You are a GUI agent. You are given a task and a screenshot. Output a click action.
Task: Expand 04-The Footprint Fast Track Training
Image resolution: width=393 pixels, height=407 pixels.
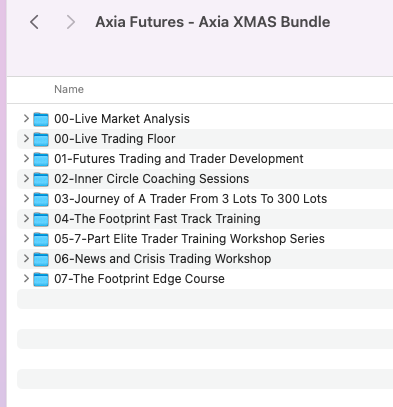[x=26, y=218]
